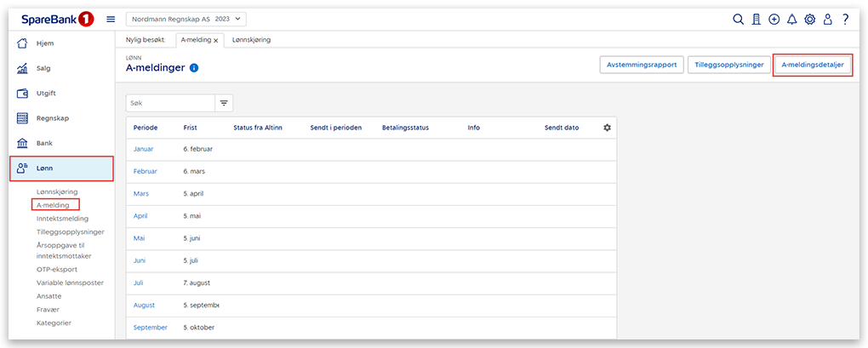Open the notifications bell icon

click(791, 20)
